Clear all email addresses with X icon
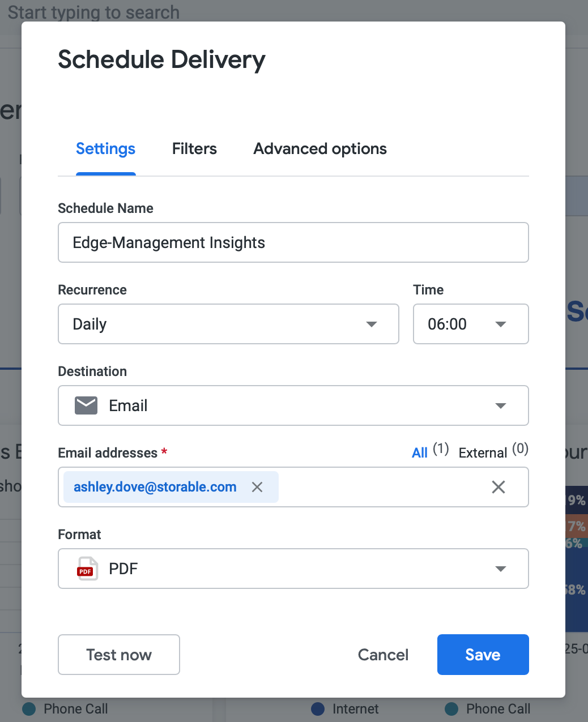 pos(498,487)
